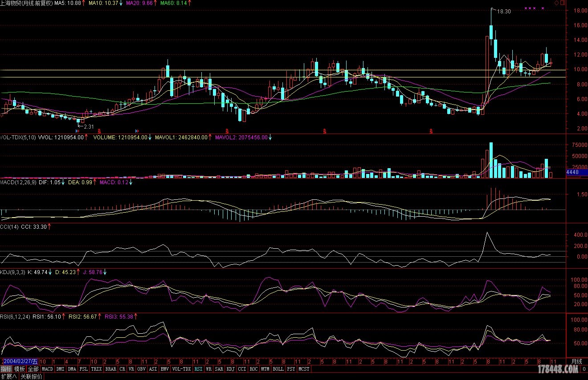Click the split-window square icon at top-right

[x=562, y=3]
